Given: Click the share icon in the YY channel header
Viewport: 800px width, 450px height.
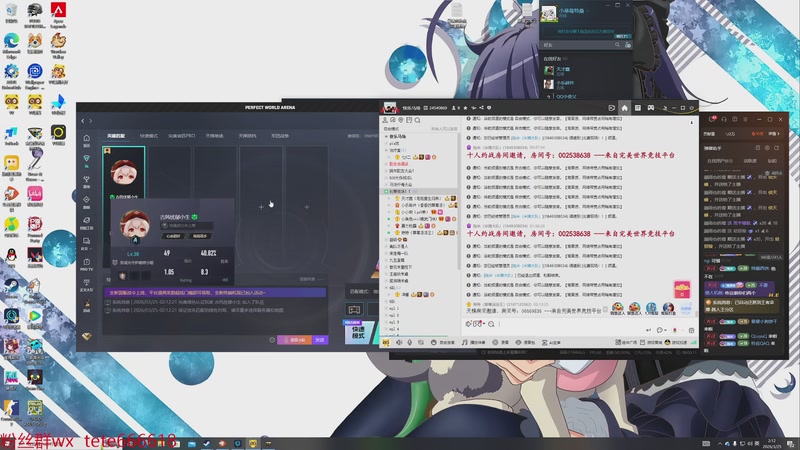Looking at the screenshot, I should (x=481, y=108).
